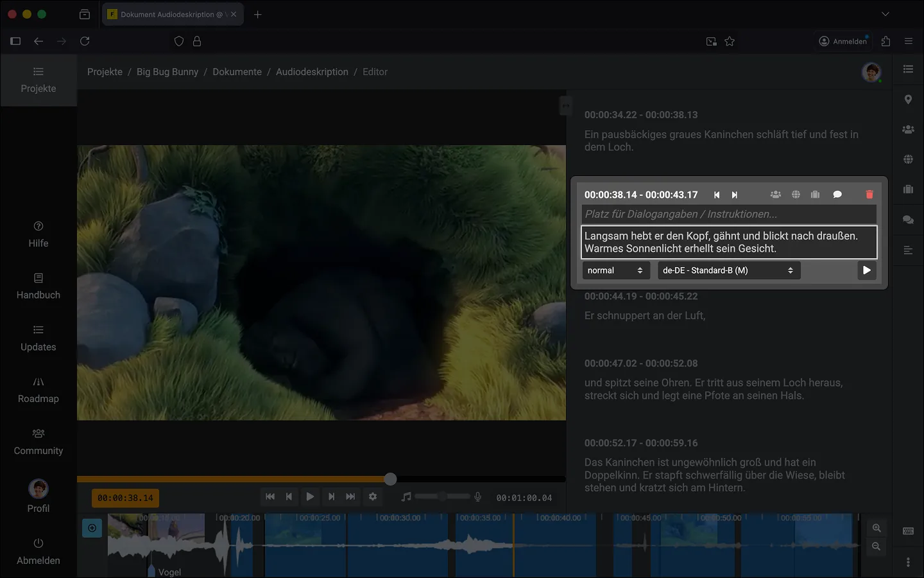This screenshot has height=578, width=924.
Task: Click the globe icon in the segment header
Action: click(796, 195)
